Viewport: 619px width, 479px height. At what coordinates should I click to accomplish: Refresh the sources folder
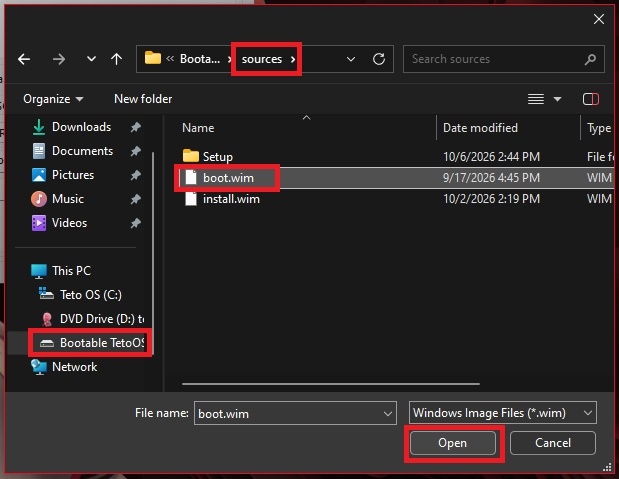[379, 59]
